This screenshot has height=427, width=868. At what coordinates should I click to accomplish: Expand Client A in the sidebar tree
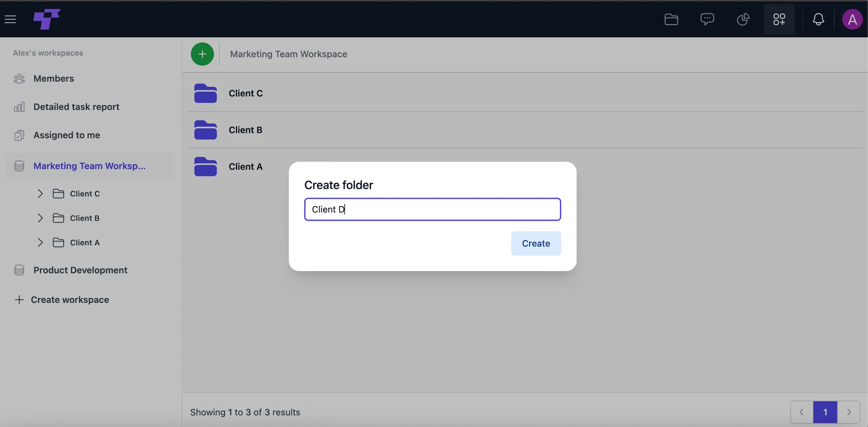(40, 242)
